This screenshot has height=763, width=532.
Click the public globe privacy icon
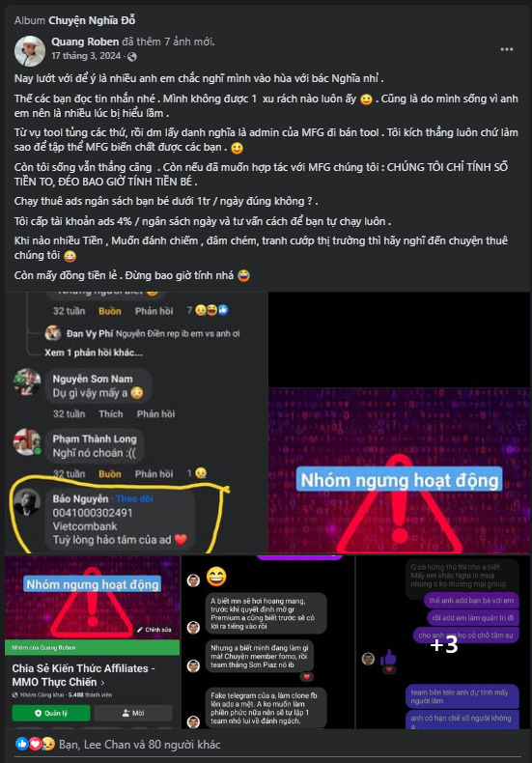click(131, 56)
